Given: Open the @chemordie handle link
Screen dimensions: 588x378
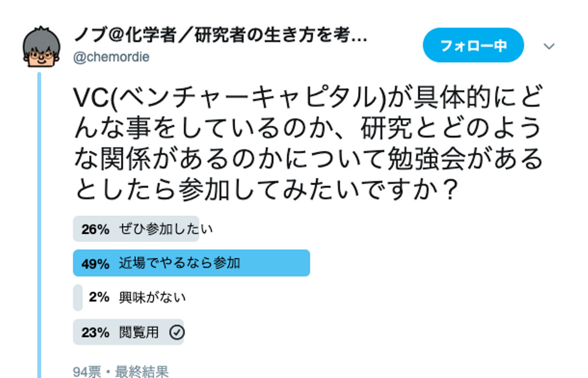Looking at the screenshot, I should [111, 57].
